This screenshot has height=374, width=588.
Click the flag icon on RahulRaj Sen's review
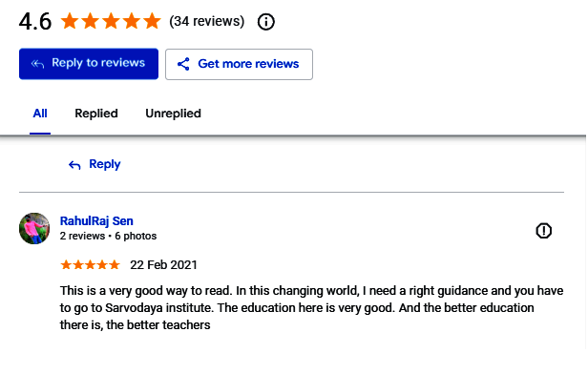pyautogui.click(x=543, y=231)
